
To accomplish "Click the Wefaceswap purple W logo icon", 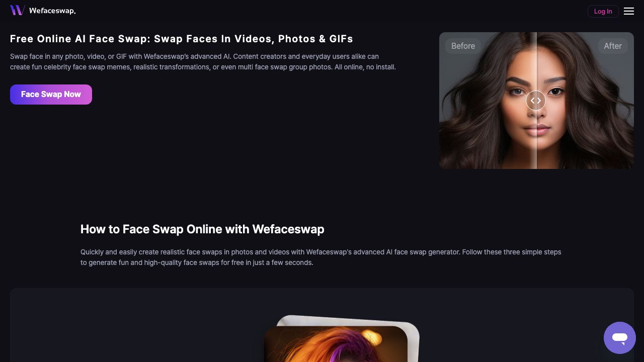I will point(18,10).
